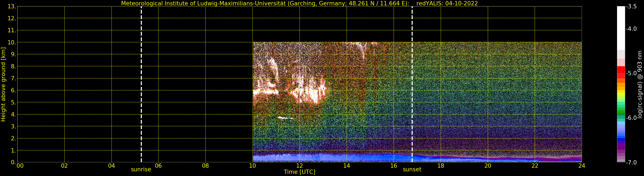This screenshot has height=176, width=644.
Task: Click the 'sunset' label under the time axis
Action: click(x=412, y=169)
